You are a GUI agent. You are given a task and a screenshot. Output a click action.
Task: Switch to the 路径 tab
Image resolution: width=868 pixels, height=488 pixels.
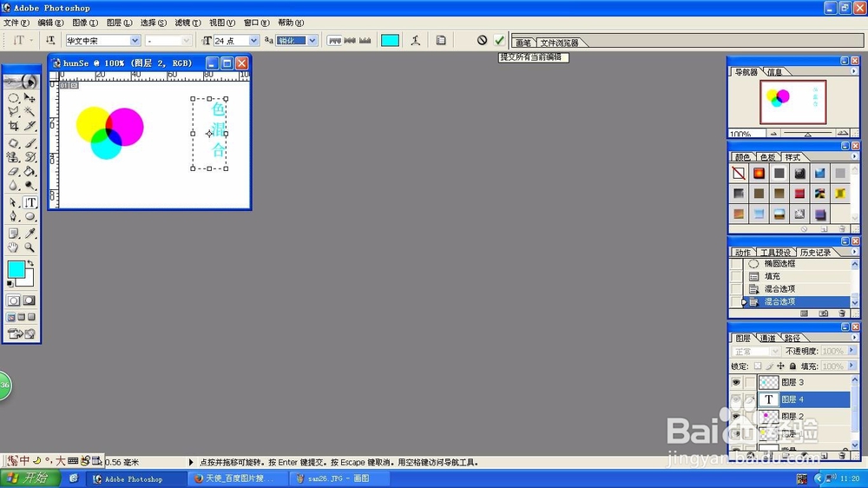(x=792, y=338)
